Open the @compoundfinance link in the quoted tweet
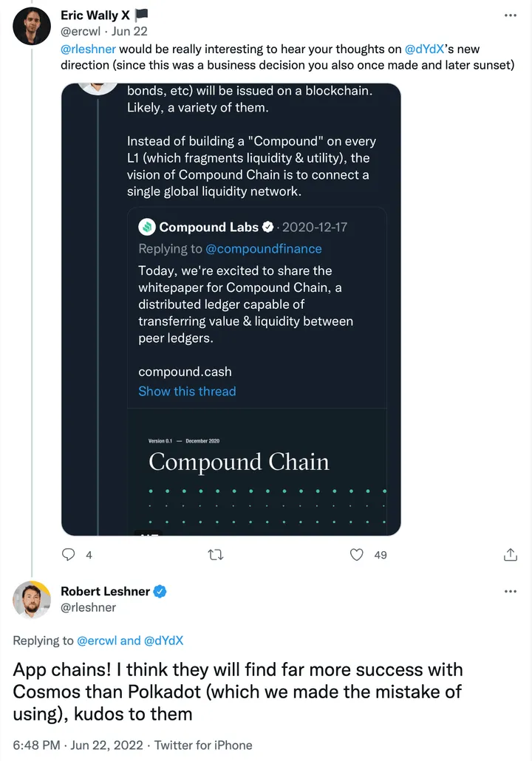Image resolution: width=532 pixels, height=761 pixels. pyautogui.click(x=263, y=248)
